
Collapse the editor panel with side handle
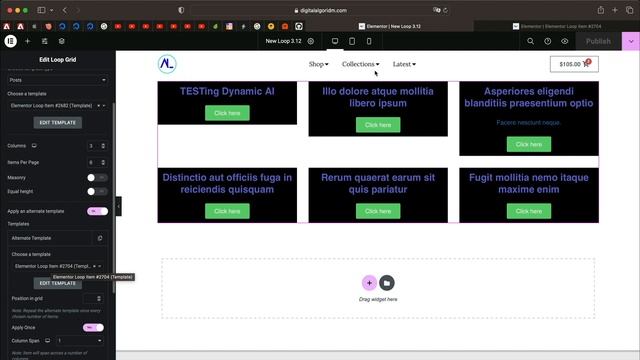click(118, 206)
